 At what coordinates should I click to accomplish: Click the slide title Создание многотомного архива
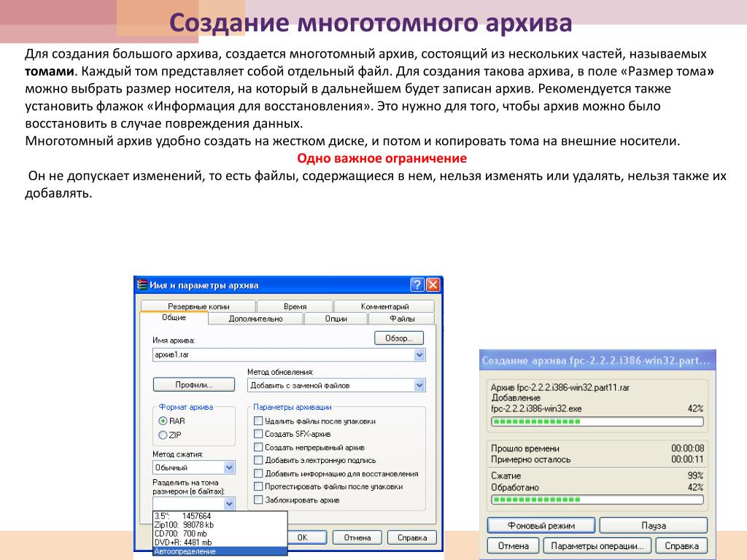(371, 23)
